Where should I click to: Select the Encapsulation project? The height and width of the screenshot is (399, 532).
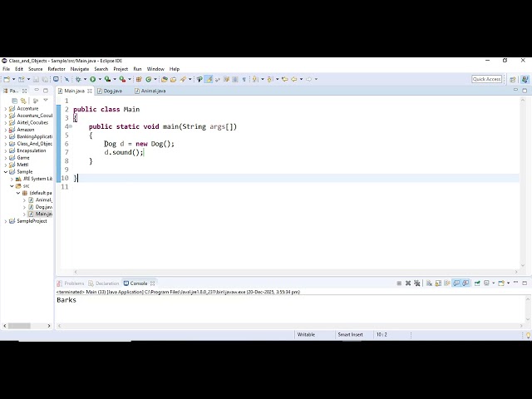[32, 150]
